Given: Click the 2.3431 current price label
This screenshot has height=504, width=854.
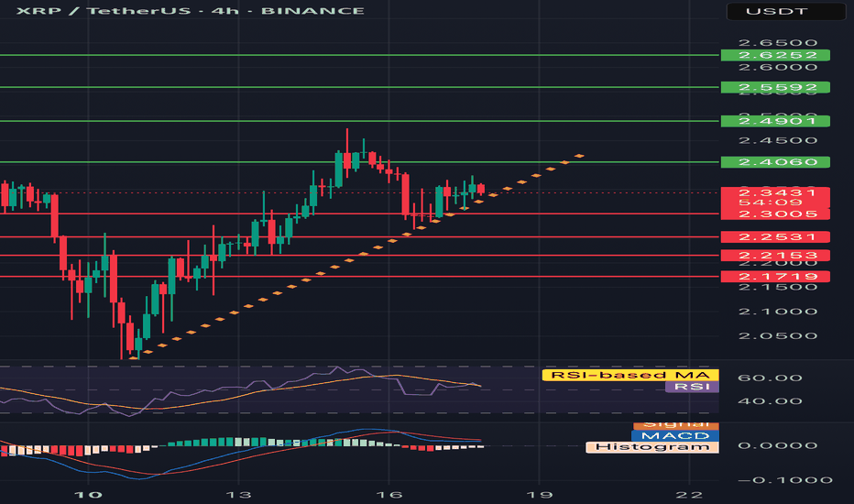Looking at the screenshot, I should [x=775, y=192].
